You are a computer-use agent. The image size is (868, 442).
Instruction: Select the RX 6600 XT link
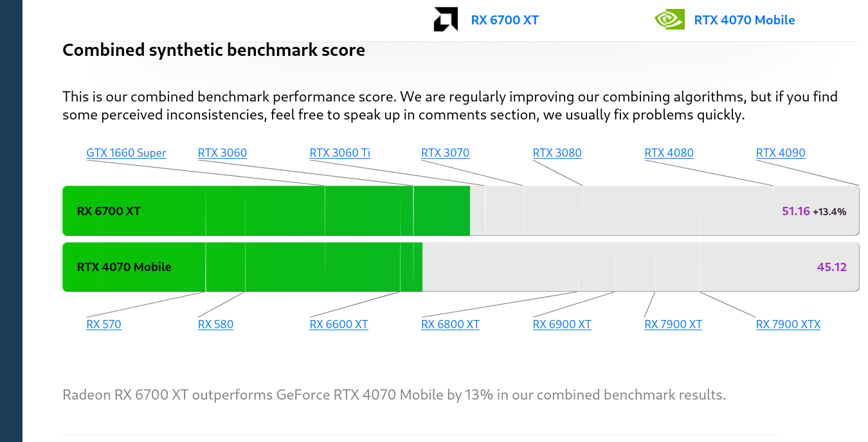pyautogui.click(x=339, y=324)
